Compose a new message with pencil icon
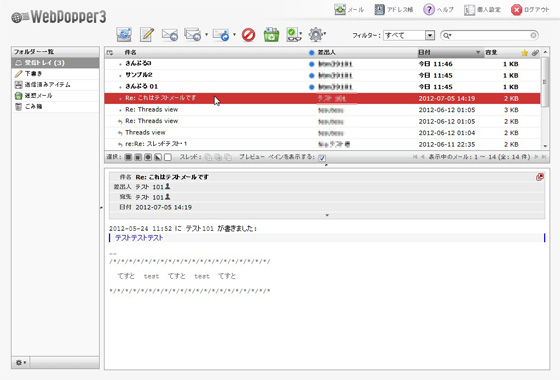The image size is (560, 380). point(147,35)
